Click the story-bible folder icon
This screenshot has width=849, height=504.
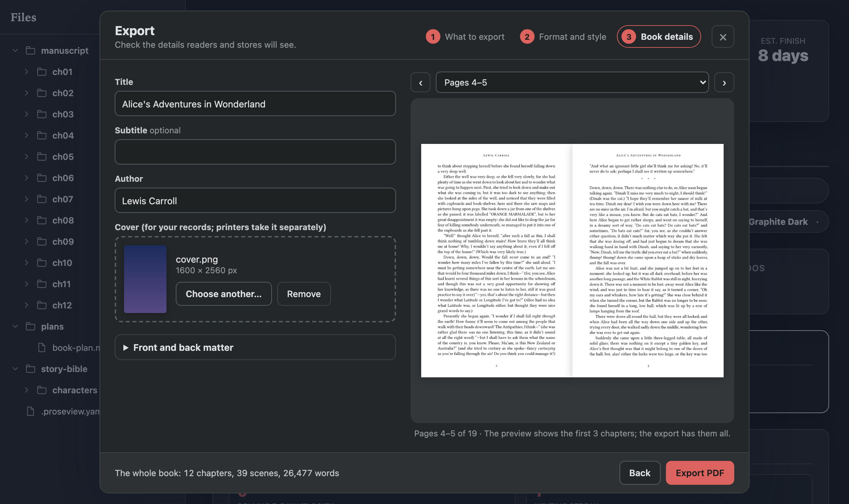coord(31,369)
